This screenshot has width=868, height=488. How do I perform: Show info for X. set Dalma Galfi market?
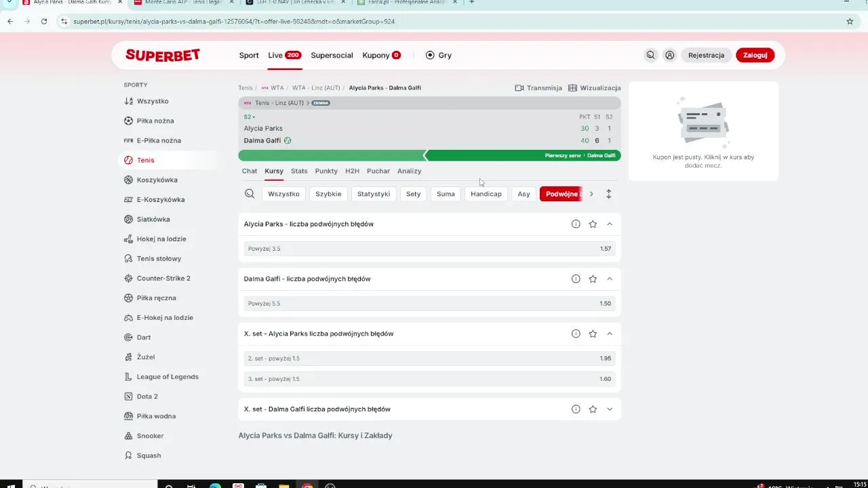pyautogui.click(x=576, y=409)
